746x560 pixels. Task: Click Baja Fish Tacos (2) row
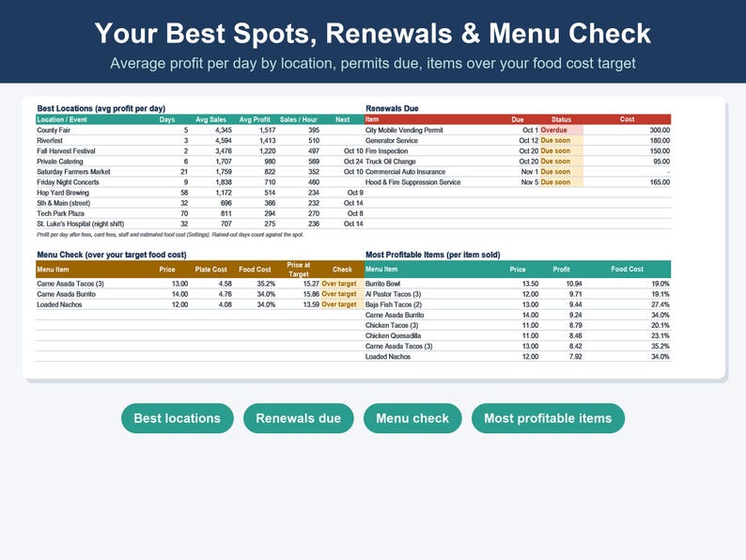(518, 304)
